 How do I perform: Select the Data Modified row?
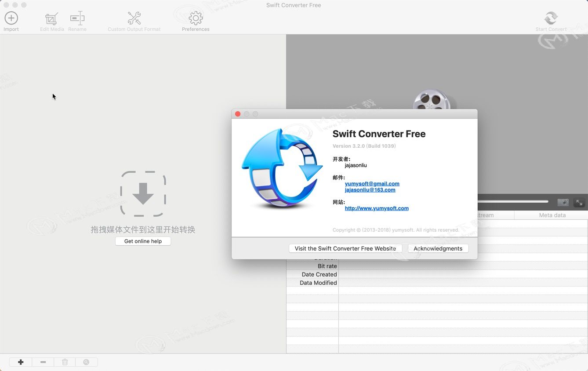[x=437, y=283]
